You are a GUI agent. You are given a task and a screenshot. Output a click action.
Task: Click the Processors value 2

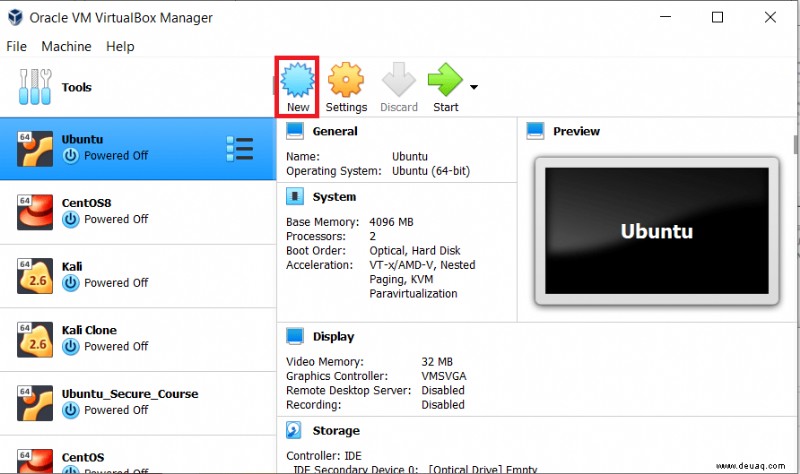click(372, 236)
